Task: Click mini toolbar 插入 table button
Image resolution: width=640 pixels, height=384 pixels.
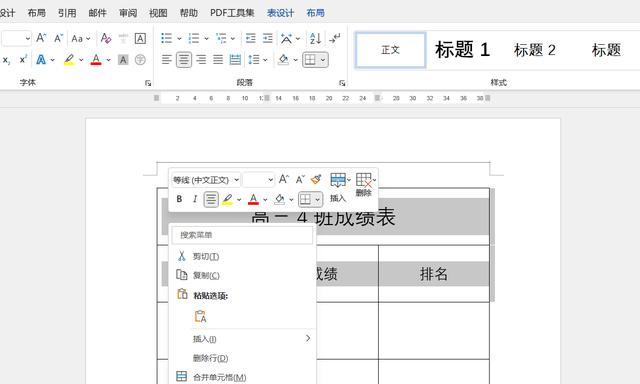Action: [339, 187]
